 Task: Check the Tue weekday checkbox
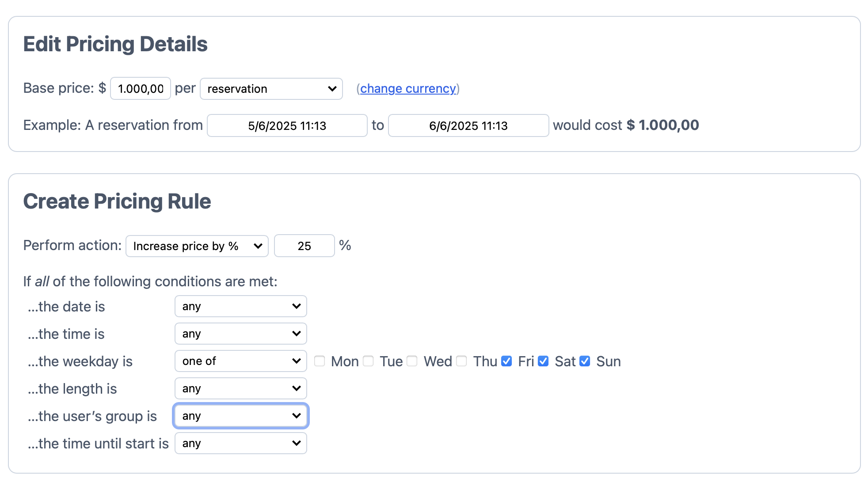[x=368, y=361]
